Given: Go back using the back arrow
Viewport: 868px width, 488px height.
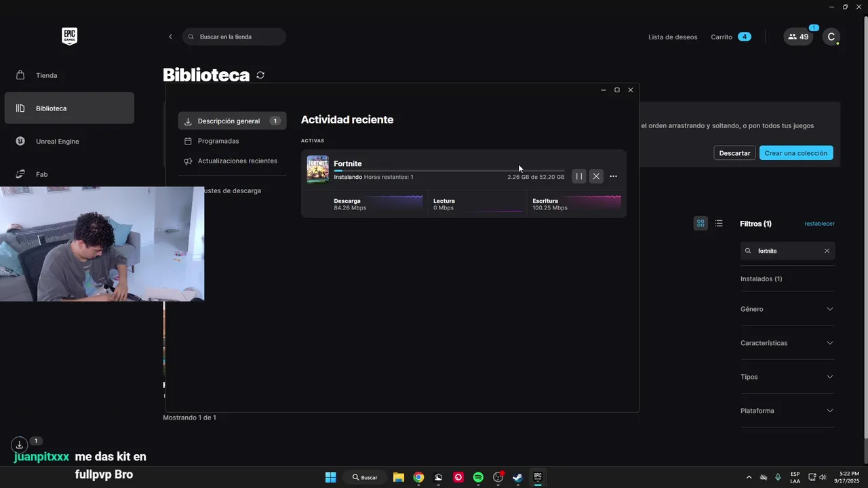Looking at the screenshot, I should (170, 37).
